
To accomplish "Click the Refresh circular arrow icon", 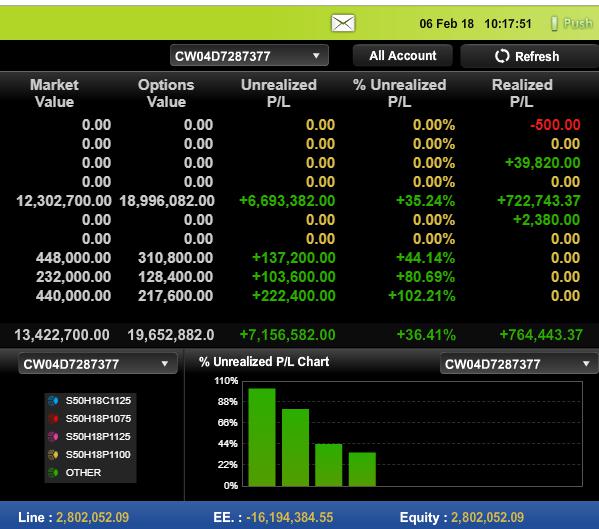I will pos(502,56).
